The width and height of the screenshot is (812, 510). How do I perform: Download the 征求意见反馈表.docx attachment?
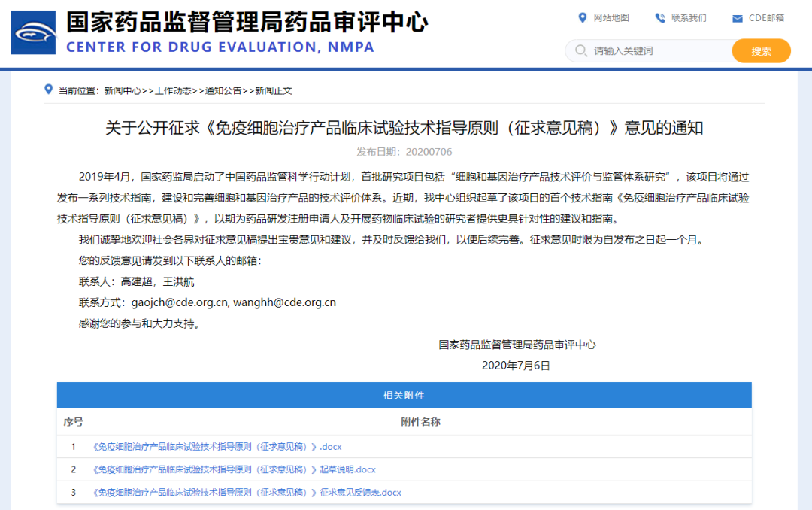tap(247, 493)
